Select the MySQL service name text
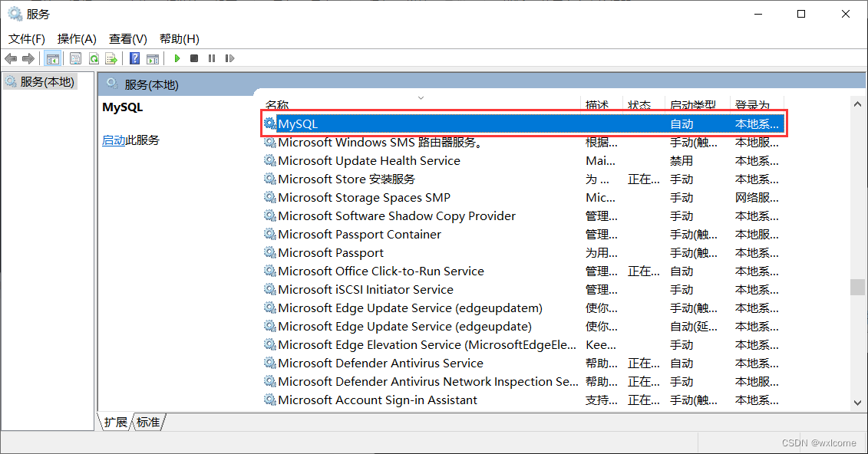 298,124
